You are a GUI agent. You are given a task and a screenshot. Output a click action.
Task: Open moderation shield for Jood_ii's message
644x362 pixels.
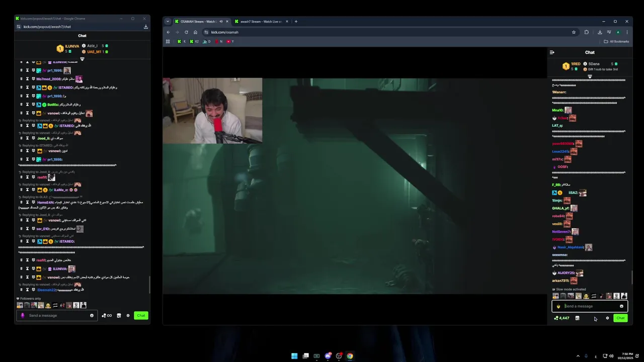point(33,138)
